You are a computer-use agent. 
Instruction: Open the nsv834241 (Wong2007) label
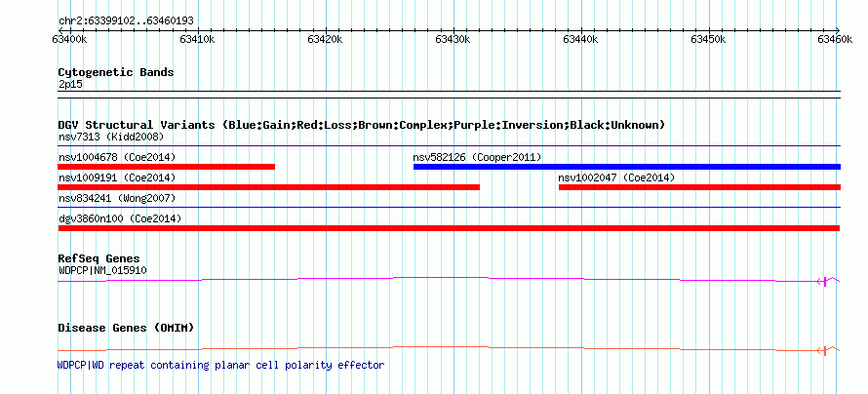[117, 198]
